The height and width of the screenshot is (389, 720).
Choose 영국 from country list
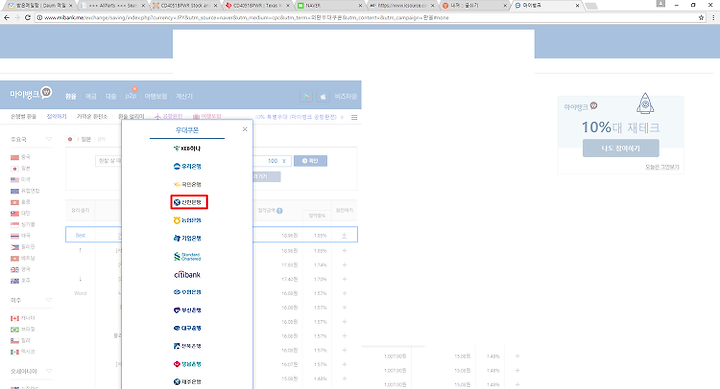pos(20,270)
